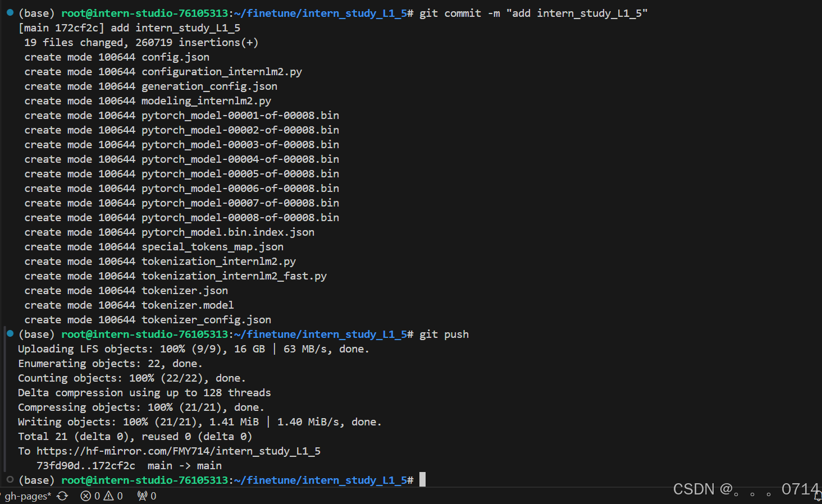Click pytorch_model-00004-of-00008.bin in the output
Image resolution: width=822 pixels, height=504 pixels.
pos(240,159)
